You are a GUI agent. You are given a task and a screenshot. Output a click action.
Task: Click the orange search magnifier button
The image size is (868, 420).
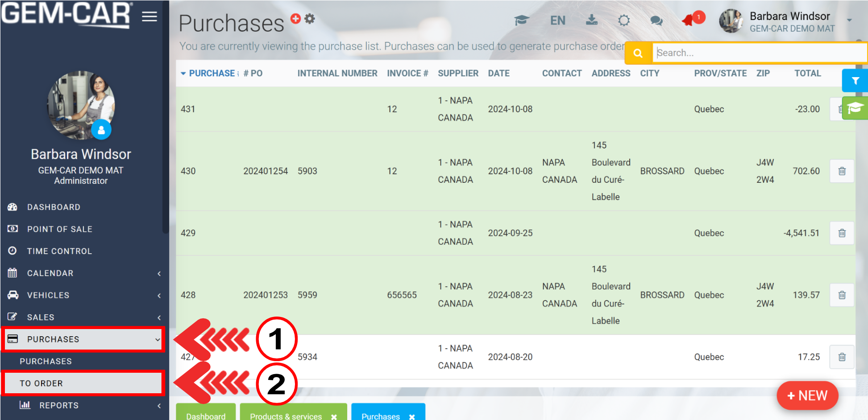(638, 53)
